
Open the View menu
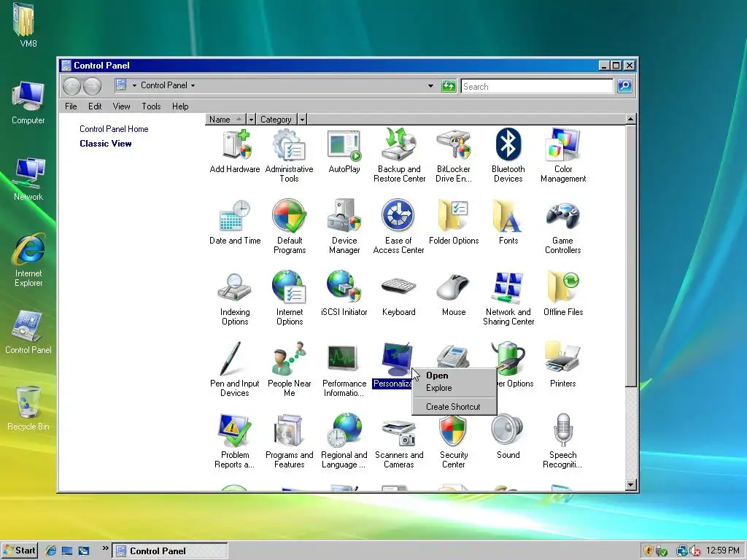point(122,106)
